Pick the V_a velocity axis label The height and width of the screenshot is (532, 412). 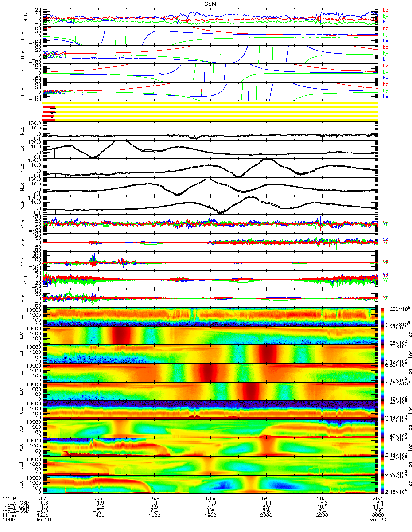click(x=22, y=261)
